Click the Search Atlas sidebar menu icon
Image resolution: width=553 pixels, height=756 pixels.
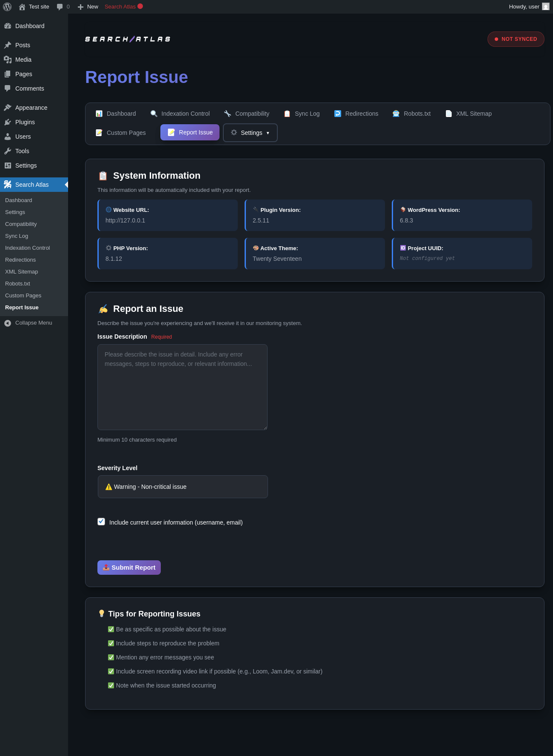click(8, 185)
